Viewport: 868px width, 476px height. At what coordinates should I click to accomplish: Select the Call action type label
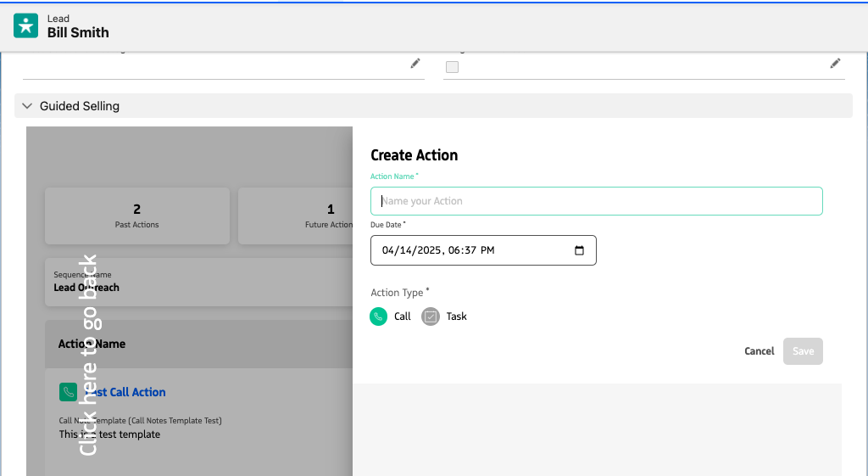(x=403, y=316)
